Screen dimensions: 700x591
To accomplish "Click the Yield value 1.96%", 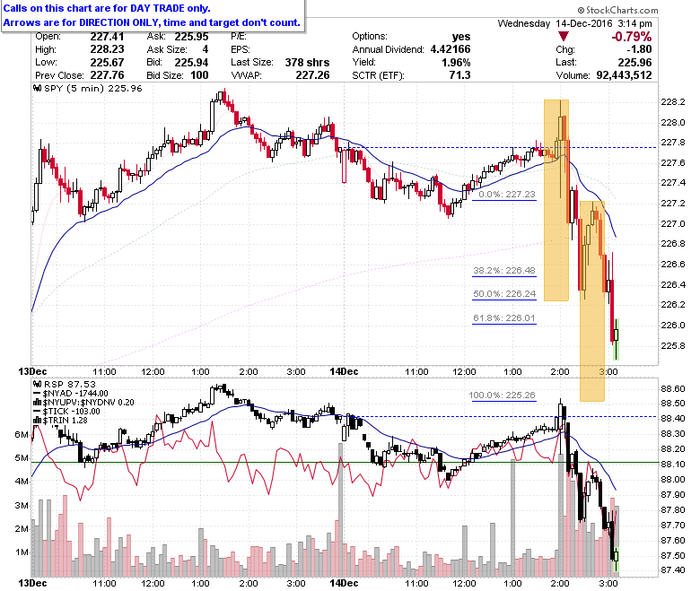I will coord(456,63).
